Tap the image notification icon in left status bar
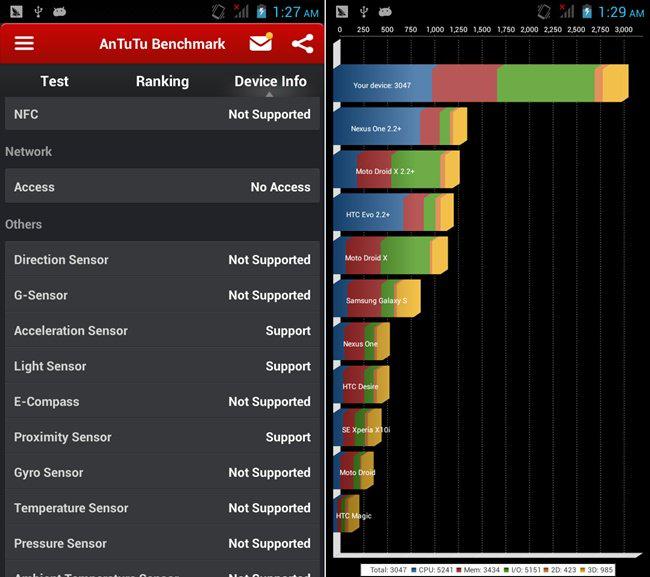Screen dimensions: 650x577 16,12
